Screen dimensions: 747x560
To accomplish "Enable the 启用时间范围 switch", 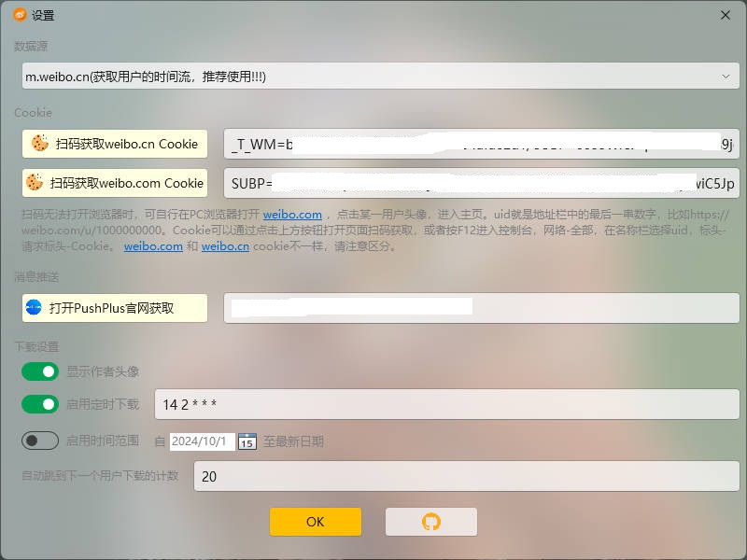I will click(40, 441).
